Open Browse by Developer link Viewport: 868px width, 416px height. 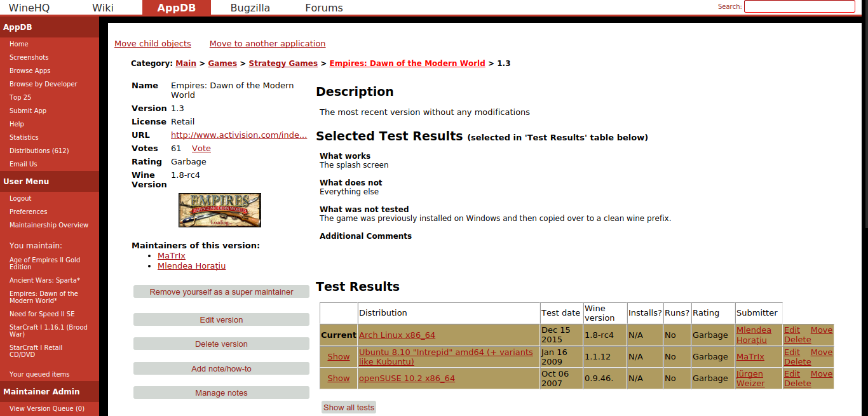point(43,84)
